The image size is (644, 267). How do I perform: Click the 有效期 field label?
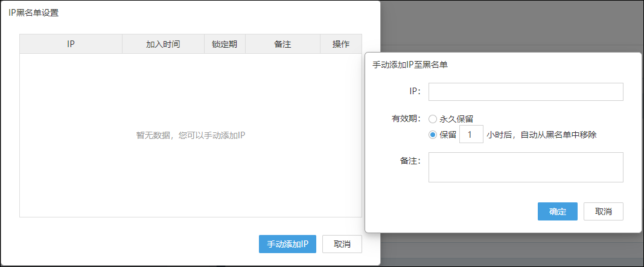point(406,119)
